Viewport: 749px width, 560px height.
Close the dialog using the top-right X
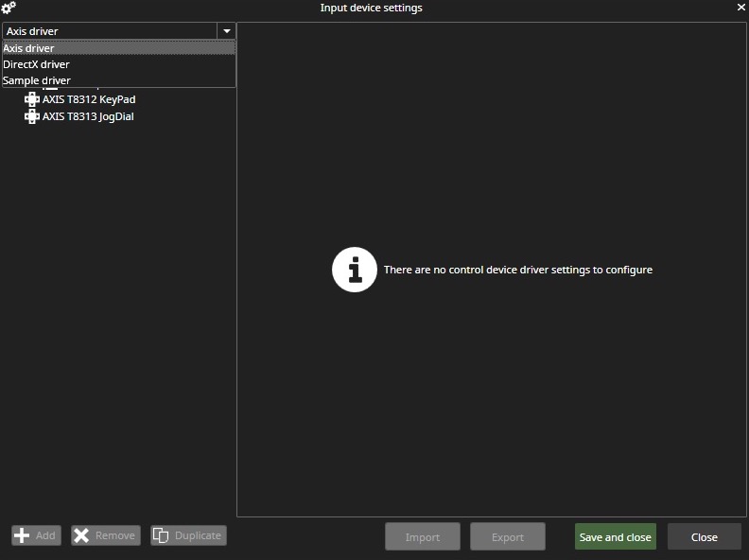[x=740, y=8]
